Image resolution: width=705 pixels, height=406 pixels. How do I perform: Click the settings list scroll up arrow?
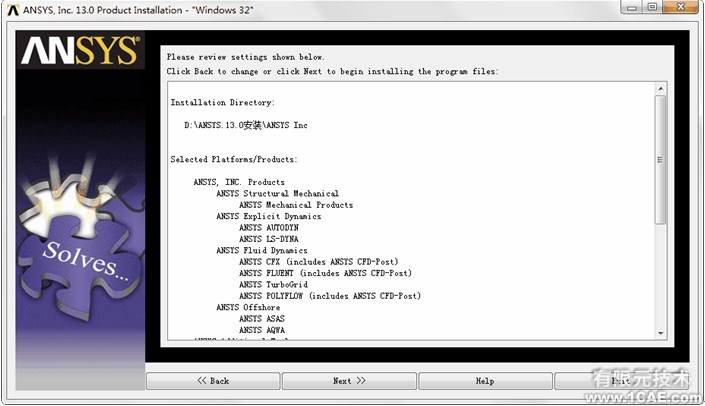(660, 89)
